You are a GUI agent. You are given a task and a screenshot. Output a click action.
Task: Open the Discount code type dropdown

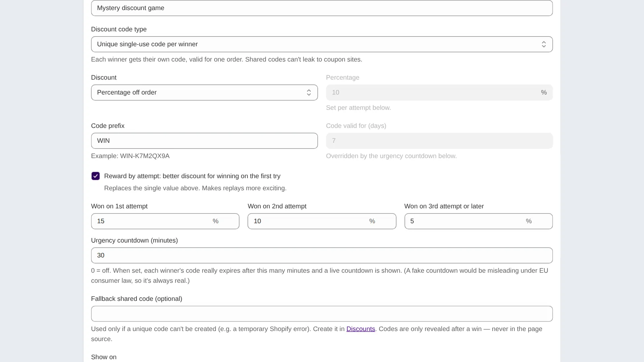point(322,44)
